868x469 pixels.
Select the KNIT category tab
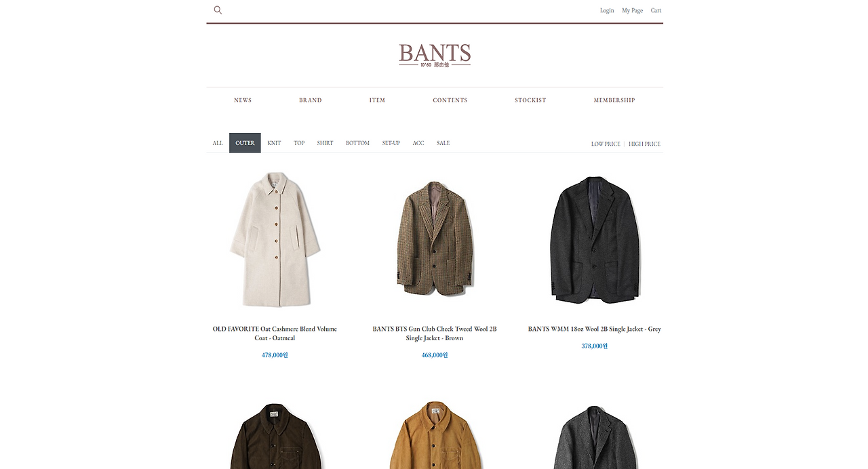pyautogui.click(x=274, y=143)
